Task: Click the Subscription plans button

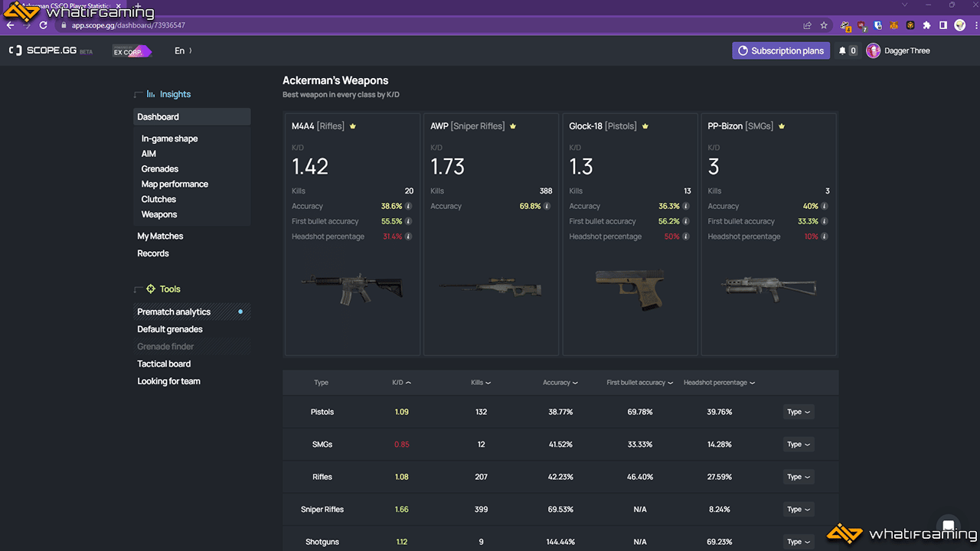Action: (x=781, y=51)
